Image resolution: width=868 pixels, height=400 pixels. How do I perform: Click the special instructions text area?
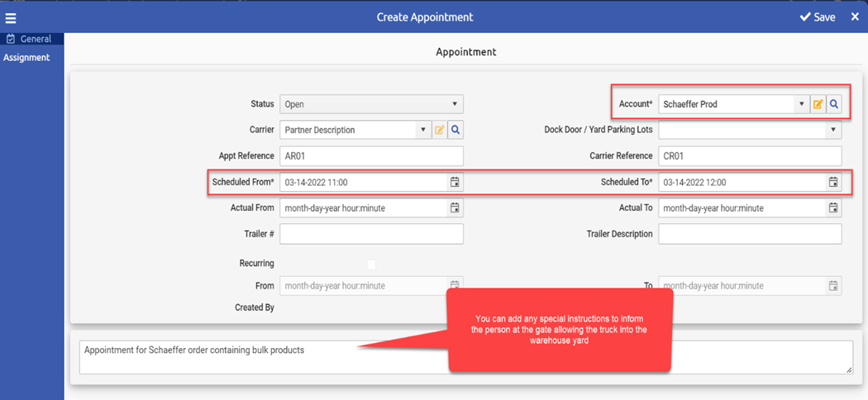tap(465, 357)
